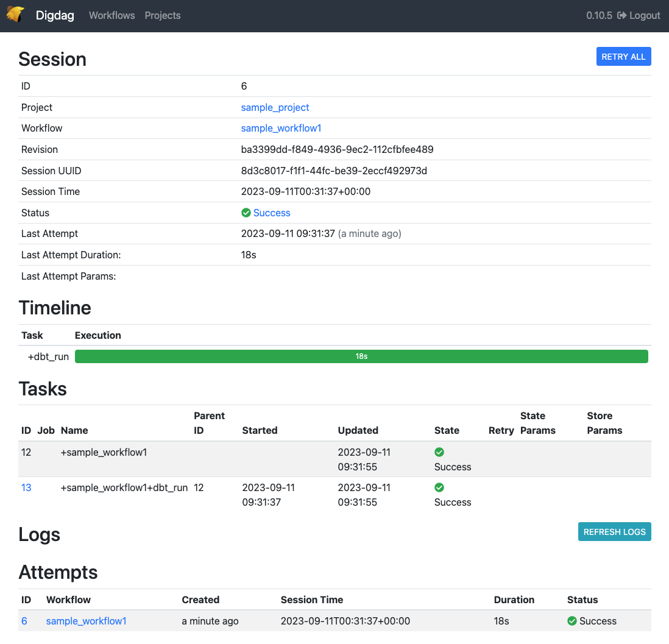Viewport: 669px width, 644px height.
Task: Click success check icon in Attempts row
Action: click(572, 621)
